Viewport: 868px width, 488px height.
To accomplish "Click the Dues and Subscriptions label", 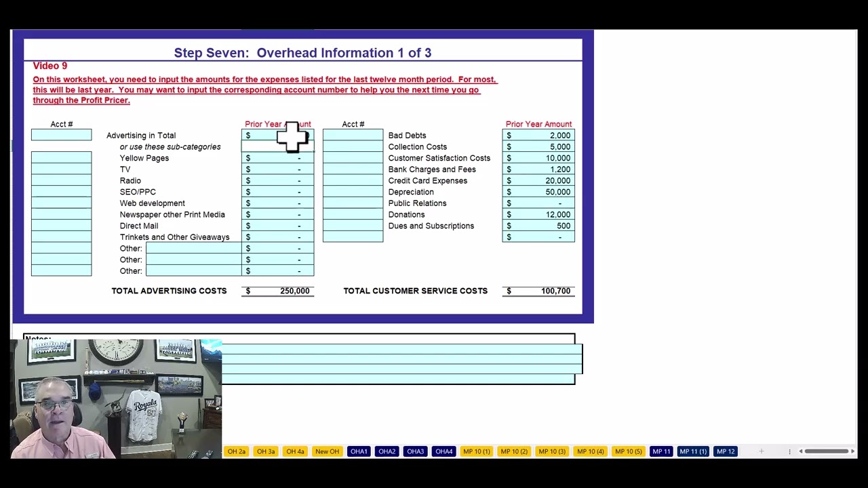I will [x=431, y=226].
